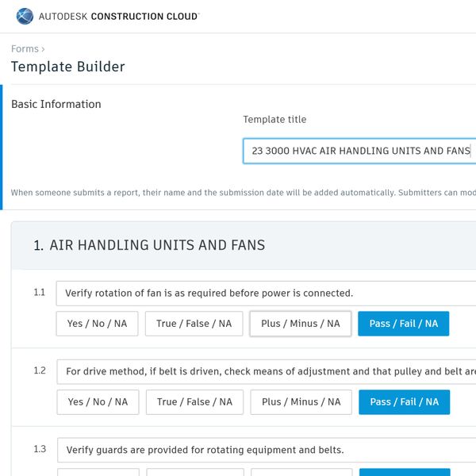Choose Plus / Minus / NA for question 1.1
Viewport: 476px width, 476px height.
coord(300,324)
